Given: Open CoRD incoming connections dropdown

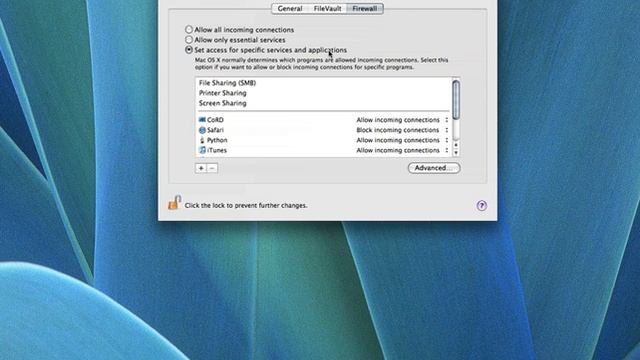Looking at the screenshot, I should click(x=402, y=120).
